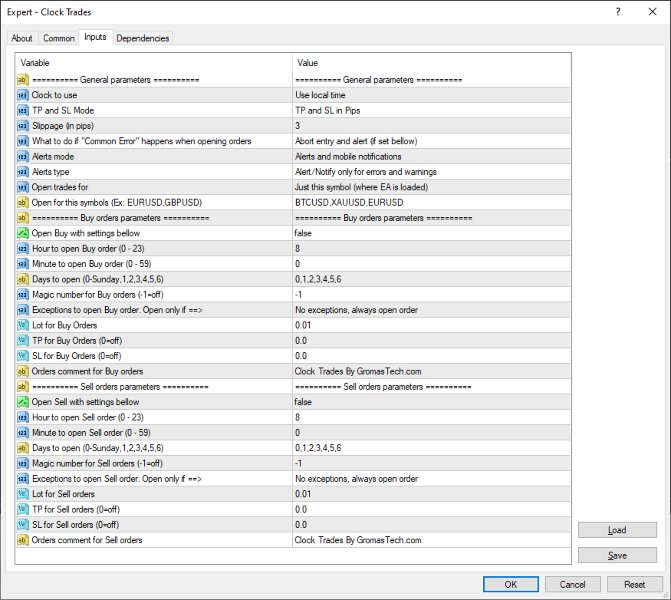Click the icon next to TP for Sell orders
The height and width of the screenshot is (600, 671).
[x=23, y=509]
